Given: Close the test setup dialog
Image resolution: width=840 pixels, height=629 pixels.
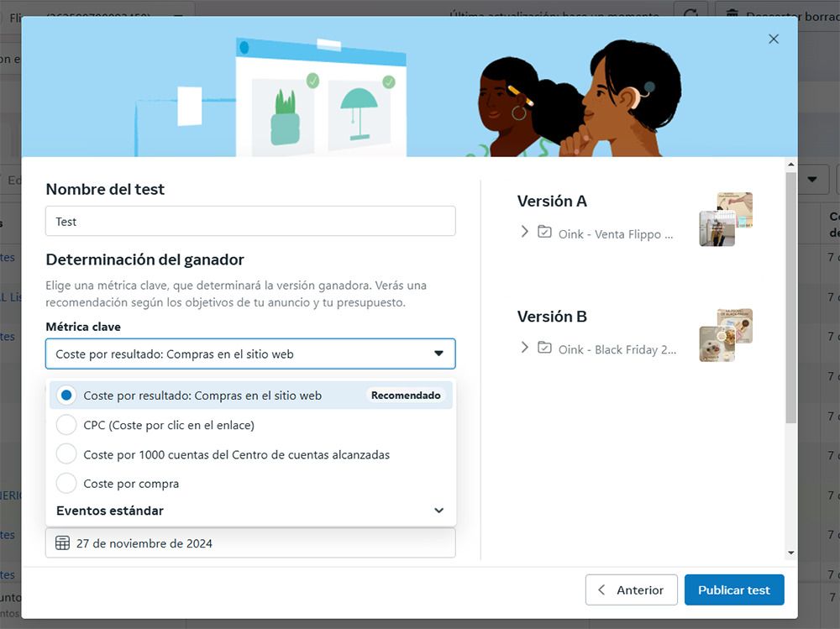Looking at the screenshot, I should tap(774, 39).
